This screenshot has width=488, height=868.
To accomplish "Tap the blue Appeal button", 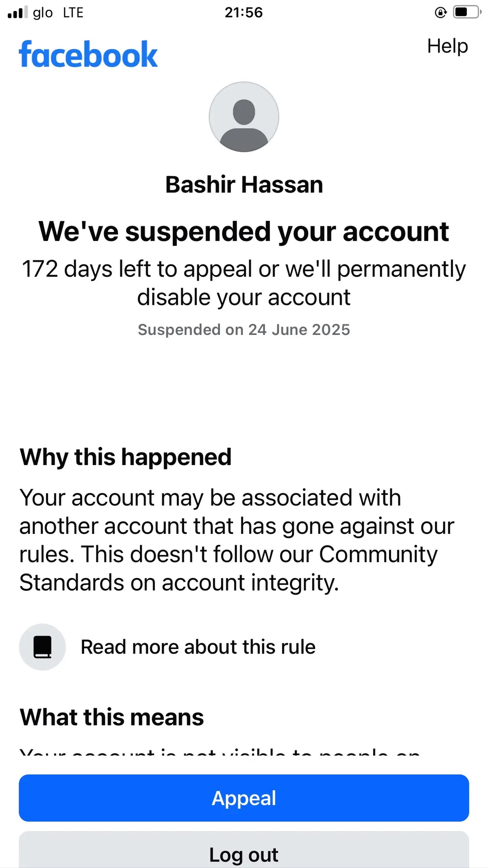I will tap(244, 798).
